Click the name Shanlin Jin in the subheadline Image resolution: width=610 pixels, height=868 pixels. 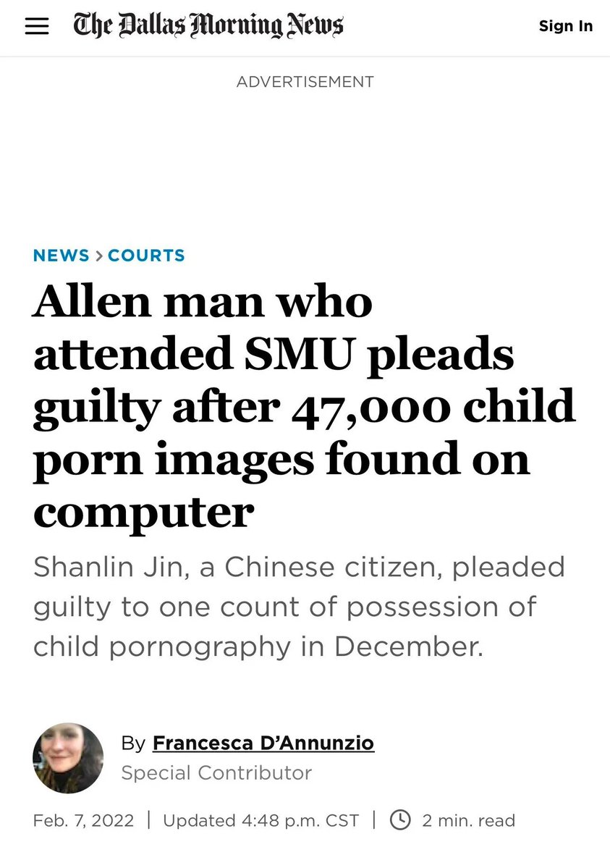[x=106, y=567]
